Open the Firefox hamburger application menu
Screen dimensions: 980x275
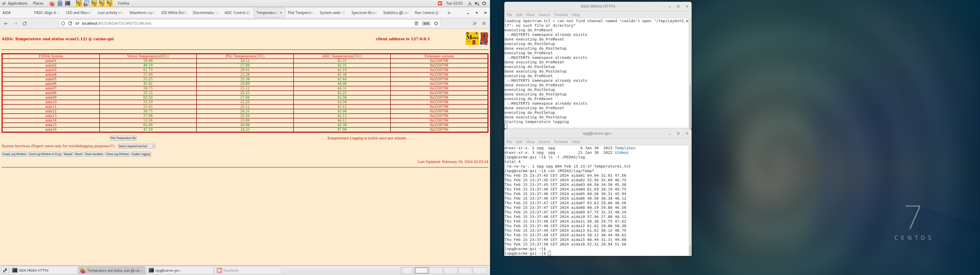click(484, 23)
